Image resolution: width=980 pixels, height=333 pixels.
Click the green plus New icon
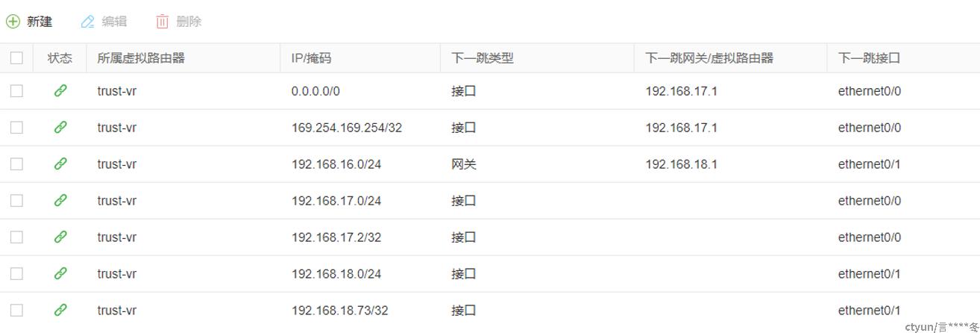click(x=13, y=22)
